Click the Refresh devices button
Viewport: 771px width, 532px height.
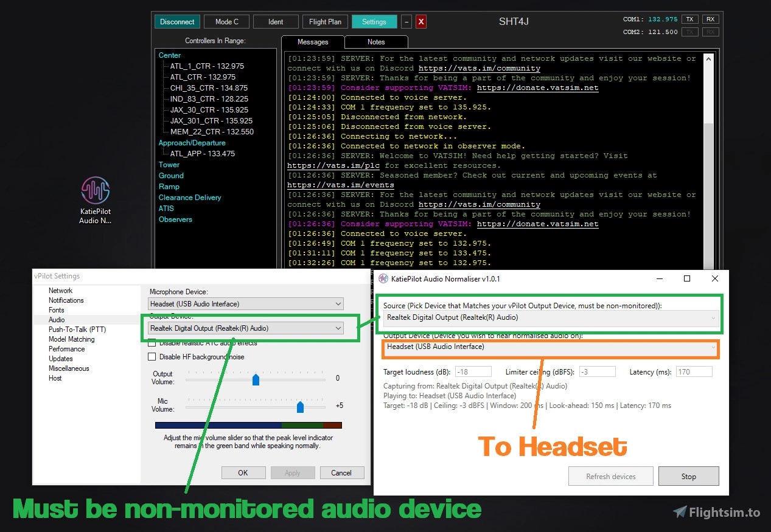[x=610, y=476]
